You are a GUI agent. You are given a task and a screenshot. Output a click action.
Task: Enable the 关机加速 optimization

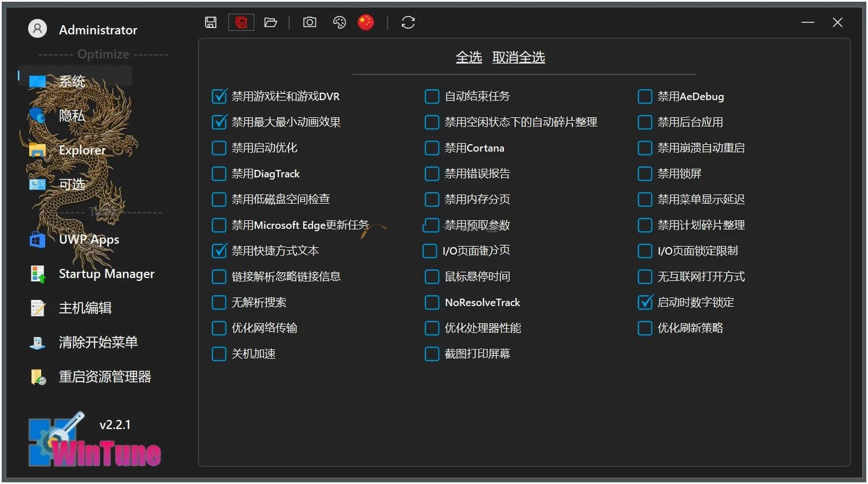click(219, 354)
